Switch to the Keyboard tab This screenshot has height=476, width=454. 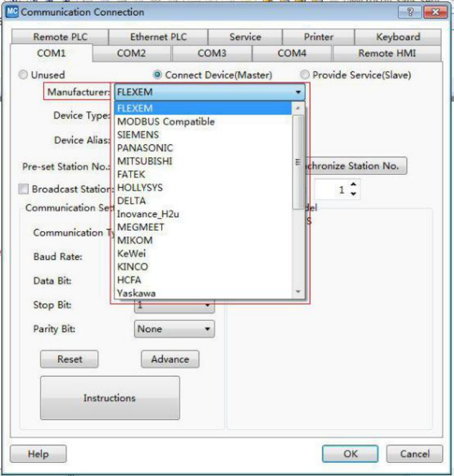coord(398,37)
